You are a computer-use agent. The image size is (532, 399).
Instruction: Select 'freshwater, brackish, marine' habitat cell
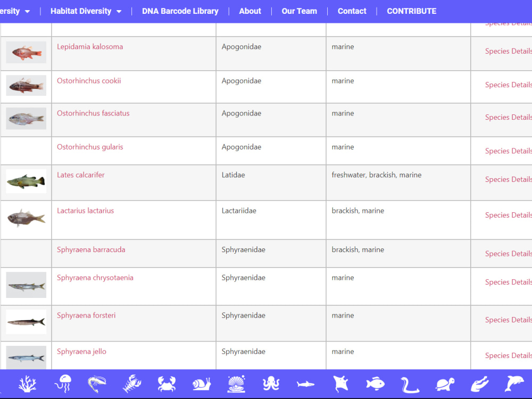point(398,182)
